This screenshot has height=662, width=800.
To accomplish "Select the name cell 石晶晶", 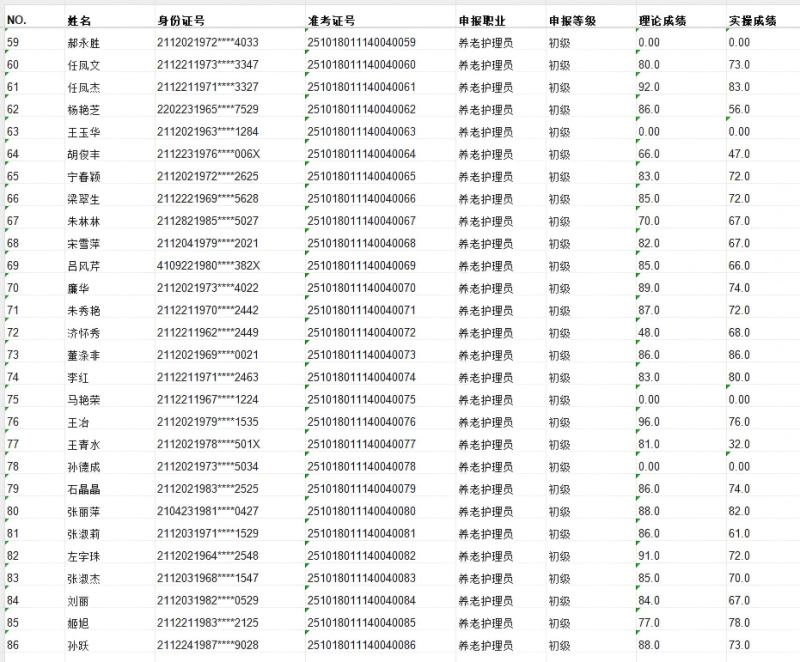I will 84,489.
